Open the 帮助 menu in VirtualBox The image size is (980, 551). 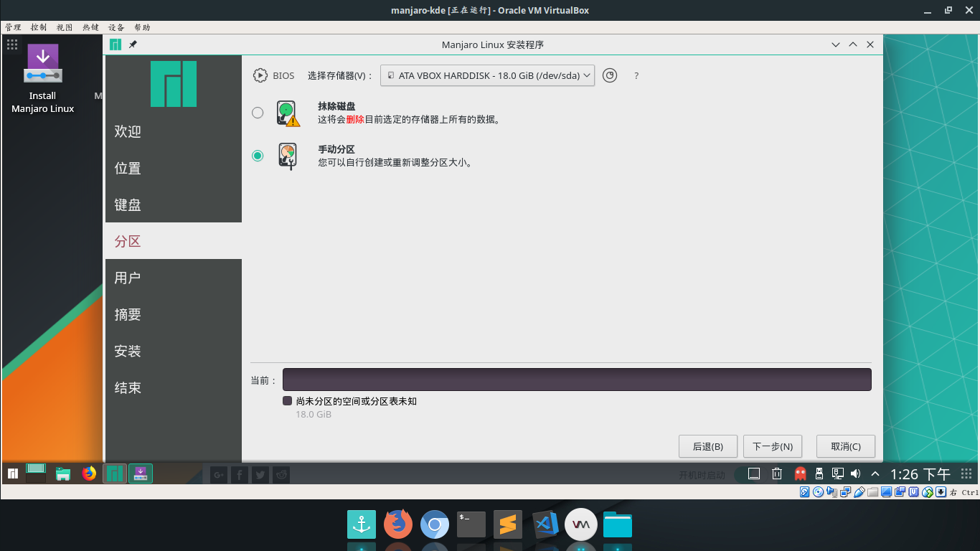click(x=142, y=27)
